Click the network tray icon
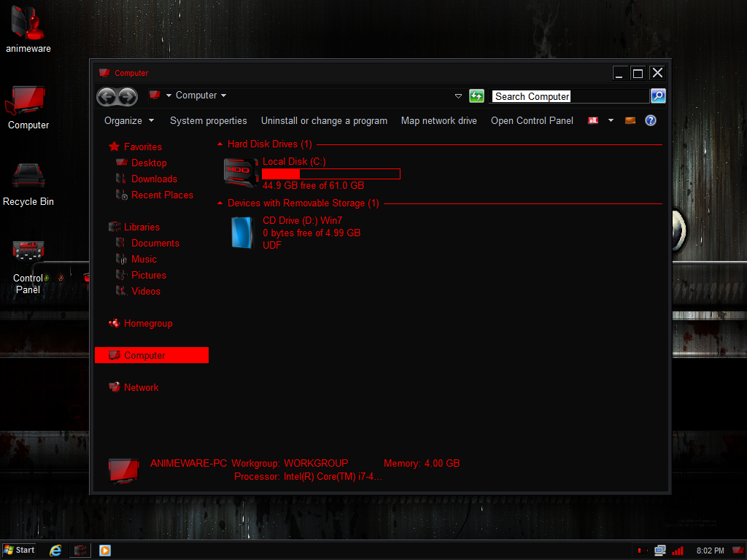The image size is (747, 560). (659, 551)
